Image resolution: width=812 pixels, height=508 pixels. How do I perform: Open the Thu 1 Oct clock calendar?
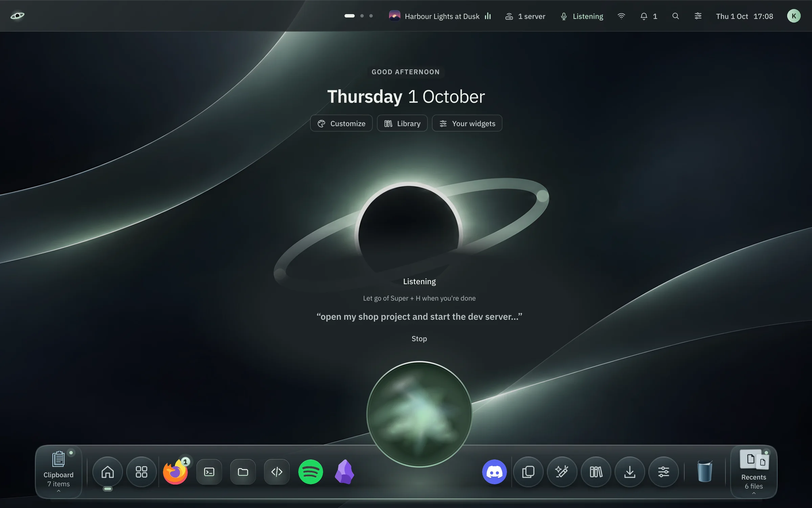click(744, 16)
